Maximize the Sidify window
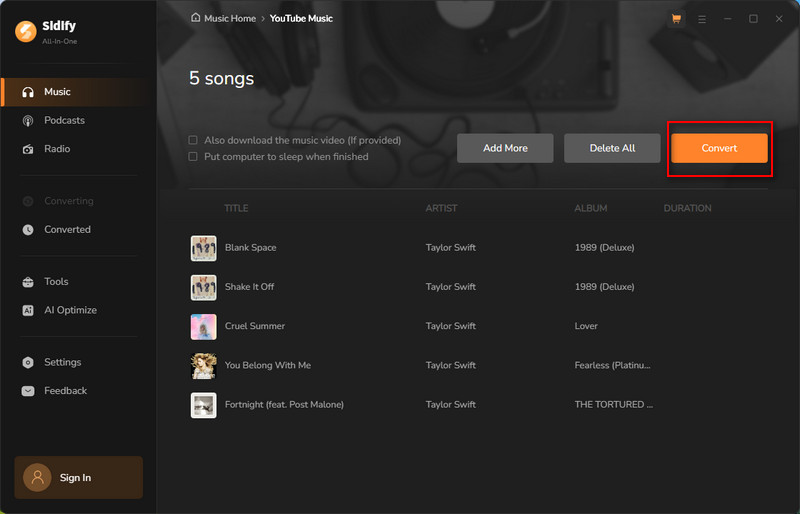This screenshot has height=514, width=800. pyautogui.click(x=753, y=19)
